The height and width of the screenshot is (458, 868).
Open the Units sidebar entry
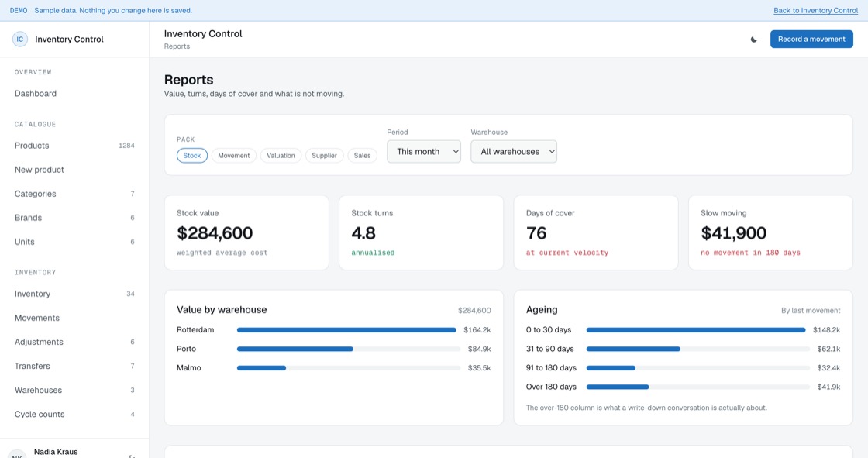pyautogui.click(x=74, y=242)
